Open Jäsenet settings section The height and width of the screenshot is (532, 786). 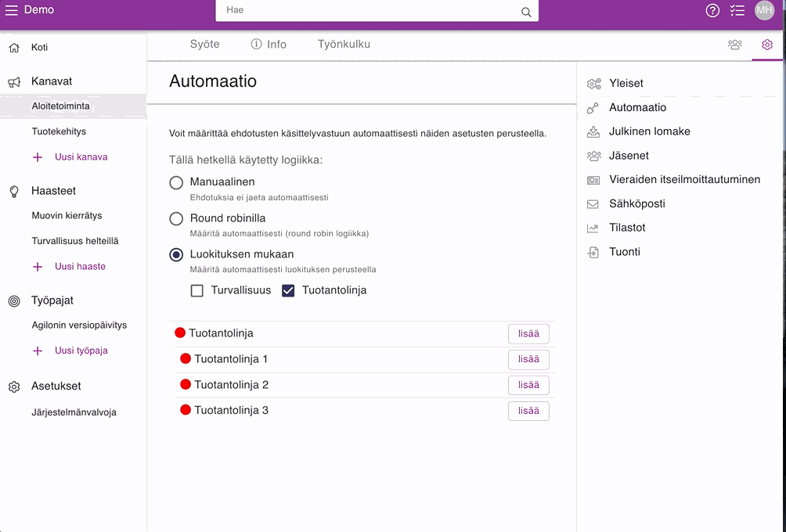[629, 155]
